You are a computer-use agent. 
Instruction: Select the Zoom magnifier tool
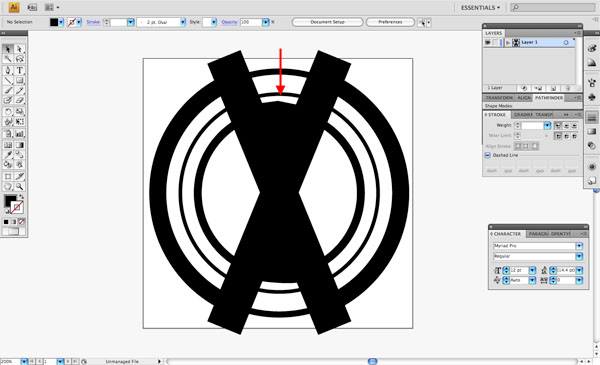20,187
